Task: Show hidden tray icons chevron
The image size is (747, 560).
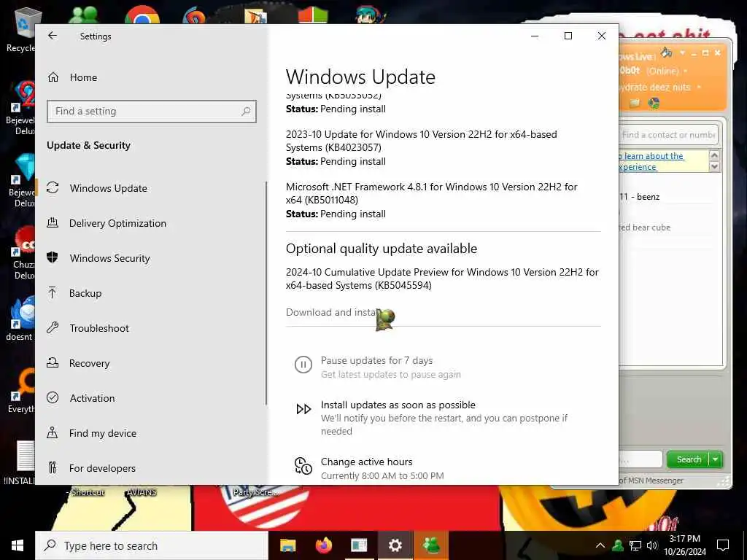Action: click(x=600, y=545)
